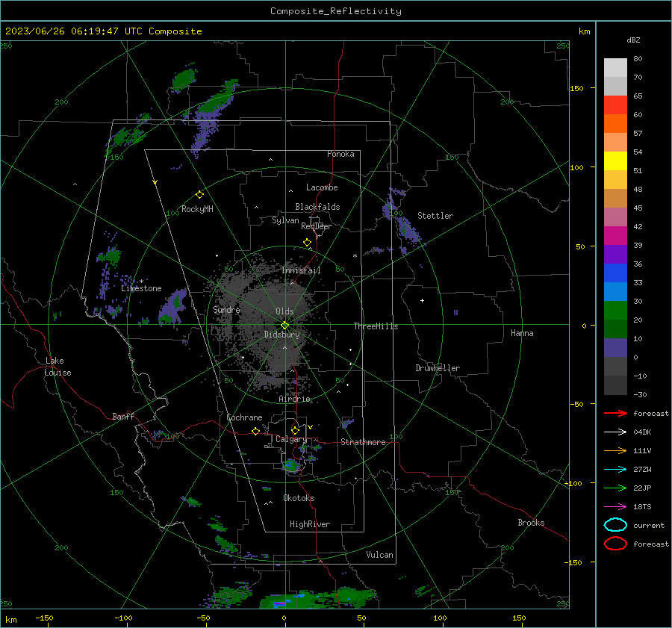Image resolution: width=672 pixels, height=628 pixels.
Task: Select the purple swatch between 39 and 36
Action: [615, 255]
